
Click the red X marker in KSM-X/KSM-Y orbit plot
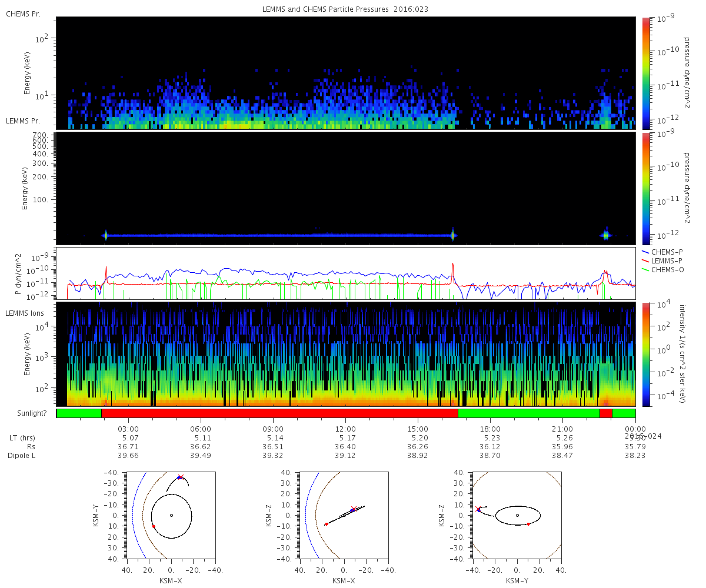click(x=181, y=477)
